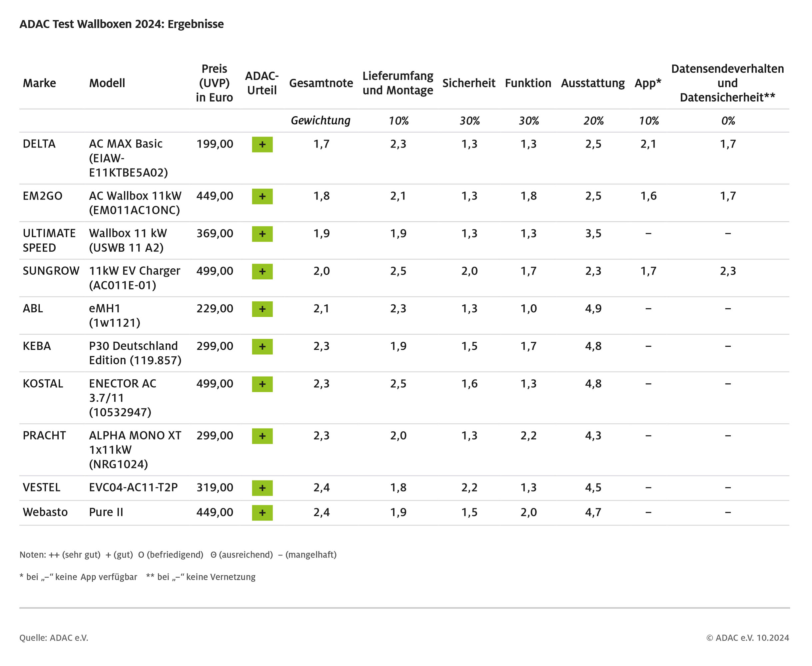This screenshot has height=666, width=812.
Task: Click model '11kW EV Charger (AC011E-01)'
Action: tap(134, 278)
